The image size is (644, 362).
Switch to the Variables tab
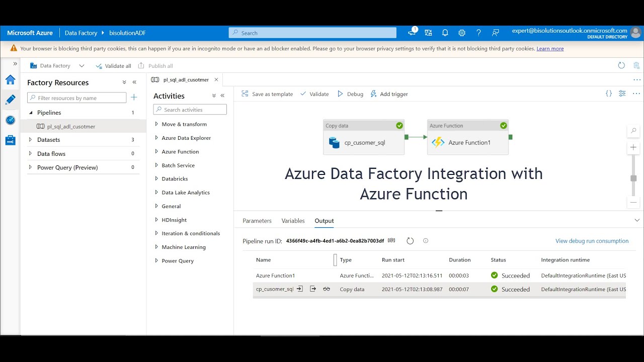293,221
